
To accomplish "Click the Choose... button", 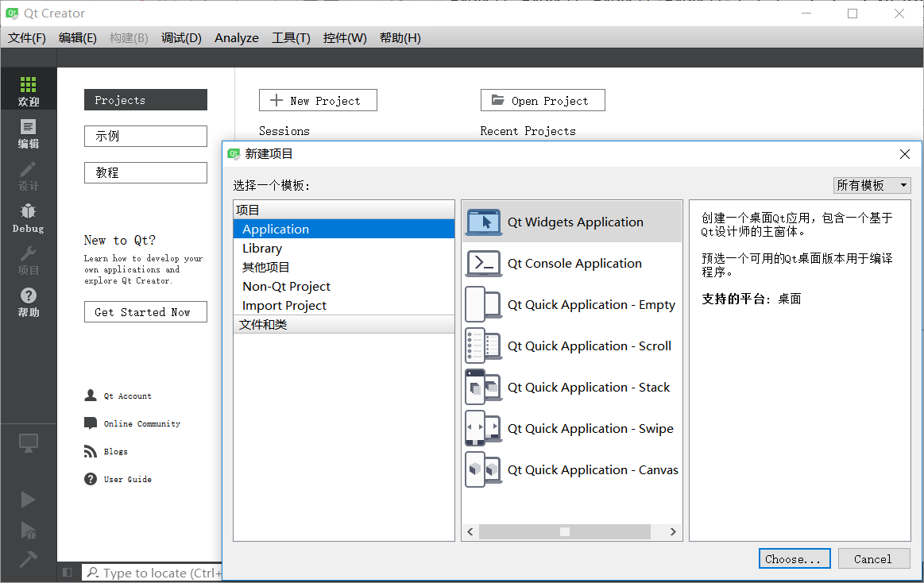I will pos(794,559).
